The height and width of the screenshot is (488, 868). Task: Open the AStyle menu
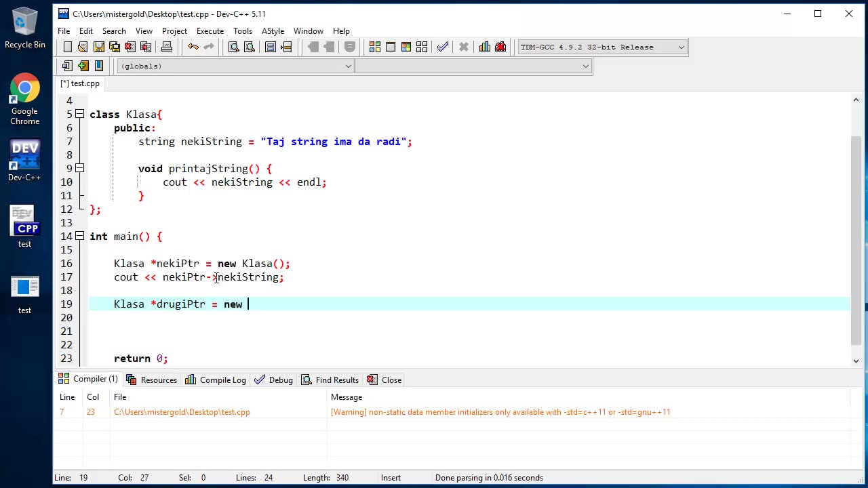pyautogui.click(x=273, y=31)
